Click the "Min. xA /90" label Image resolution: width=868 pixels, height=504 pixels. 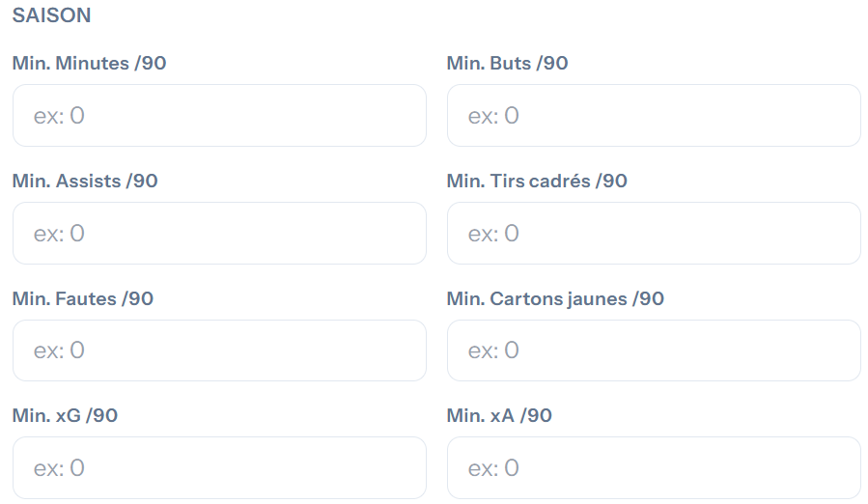point(499,416)
